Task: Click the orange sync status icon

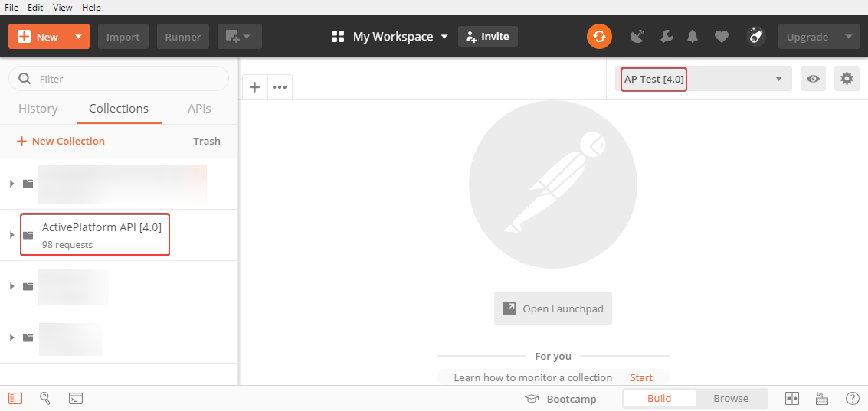Action: point(599,37)
